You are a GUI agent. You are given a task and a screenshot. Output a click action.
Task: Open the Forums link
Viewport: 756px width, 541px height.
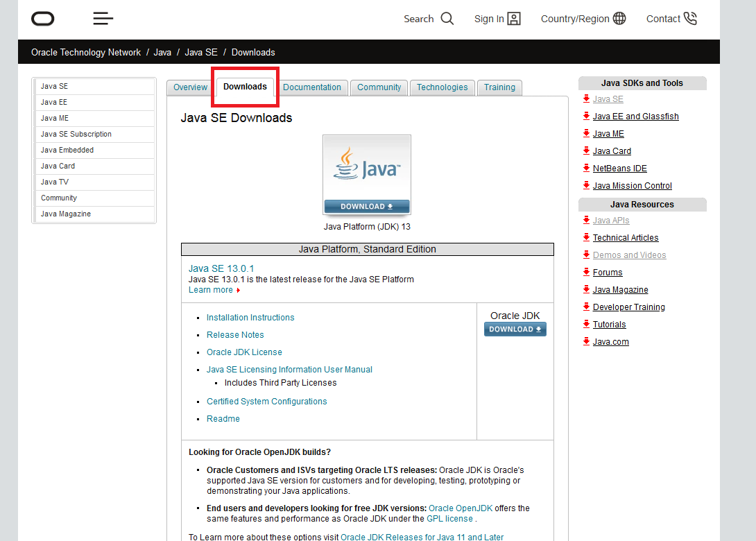point(608,273)
